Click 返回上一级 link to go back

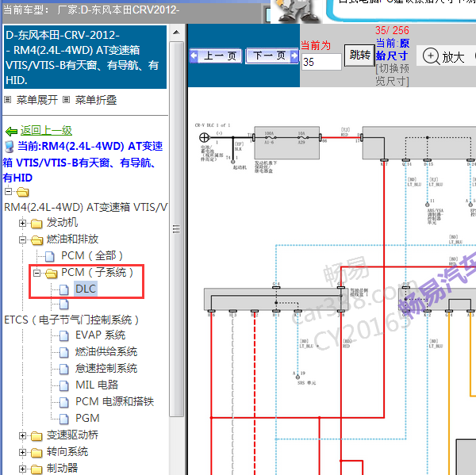click(46, 131)
